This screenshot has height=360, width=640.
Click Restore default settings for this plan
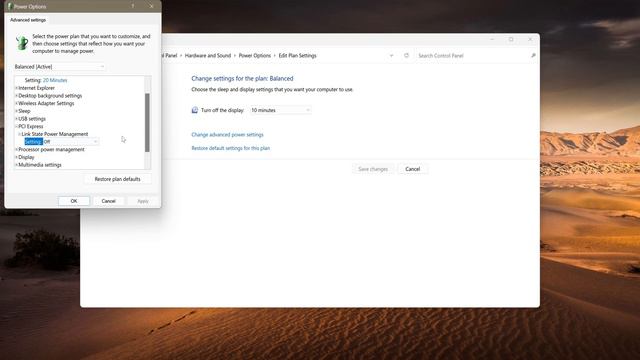click(x=231, y=148)
